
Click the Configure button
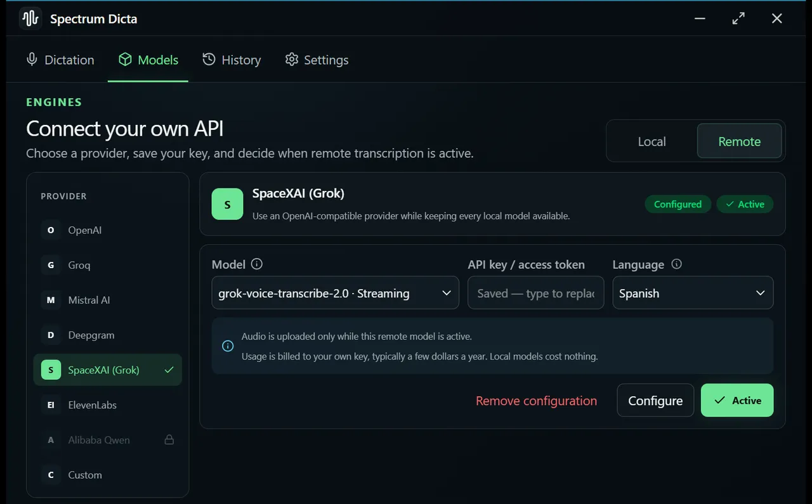(x=655, y=400)
